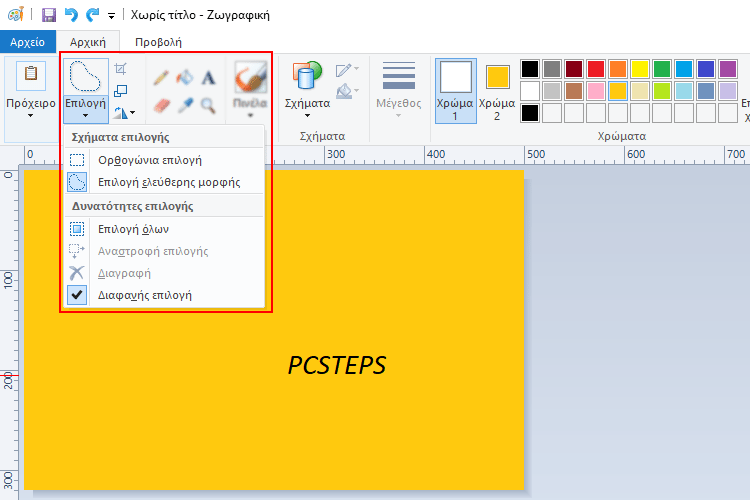
Task: Pick the brown color swatch
Action: [574, 91]
